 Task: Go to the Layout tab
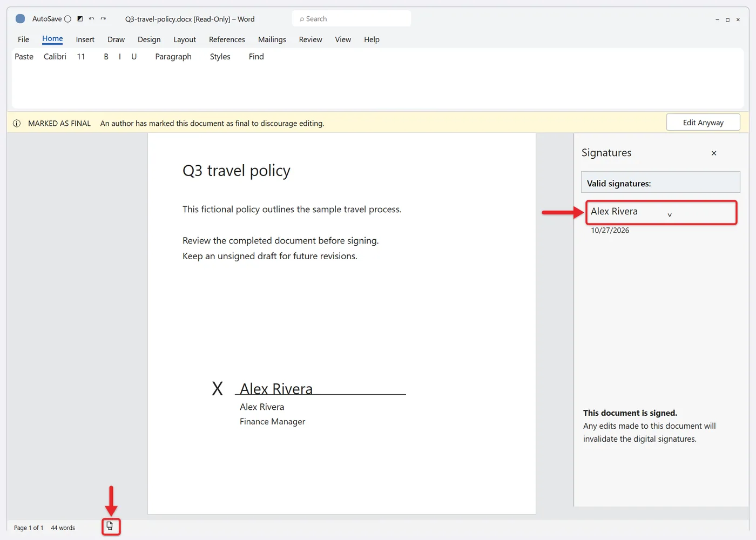point(185,39)
